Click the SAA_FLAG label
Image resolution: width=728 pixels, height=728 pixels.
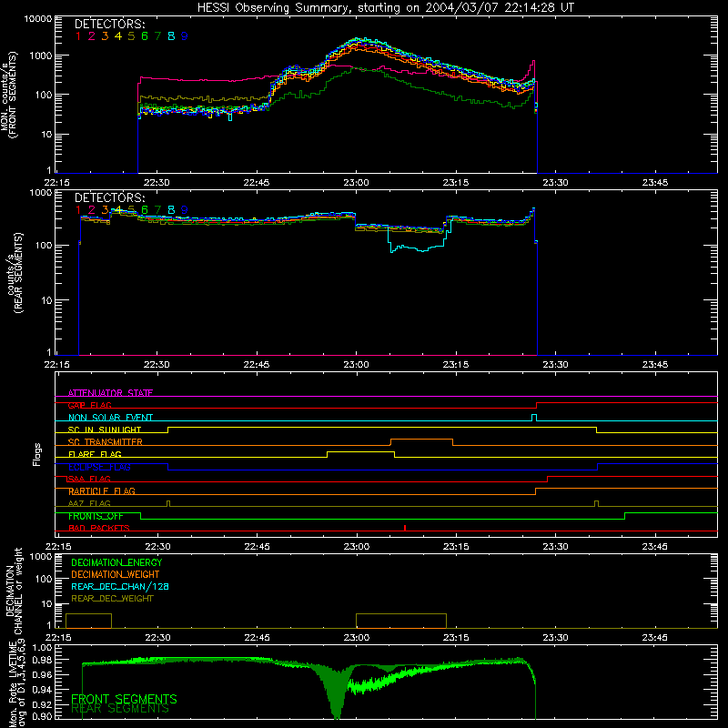89,479
